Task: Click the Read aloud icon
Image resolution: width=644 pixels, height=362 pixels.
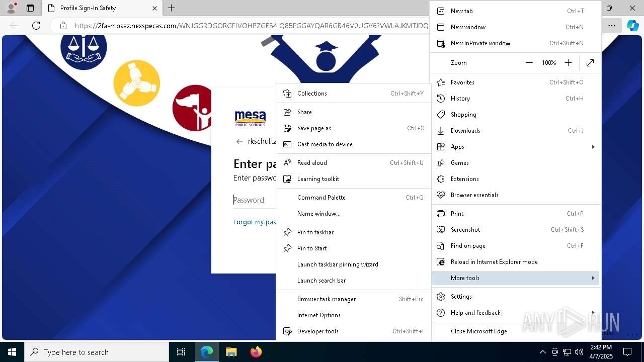Action: click(x=287, y=163)
